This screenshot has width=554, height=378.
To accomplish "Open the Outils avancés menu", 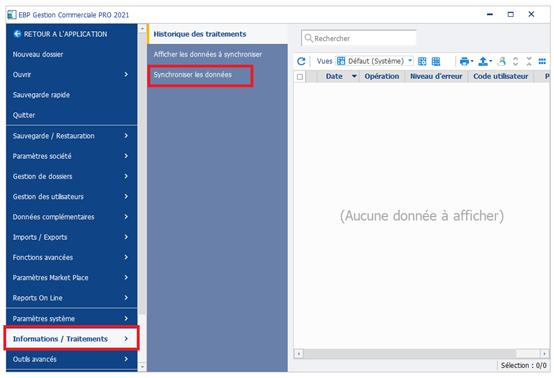I will pyautogui.click(x=71, y=359).
